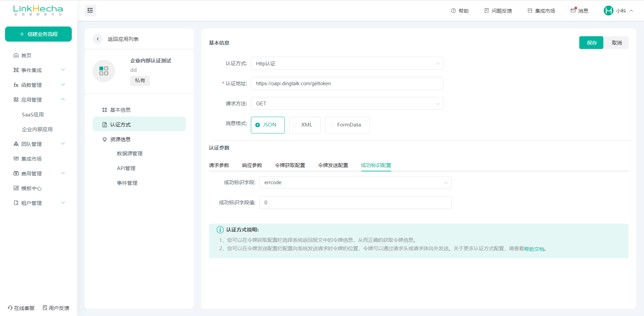Expand the 函数管理 menu chevron

coord(63,85)
